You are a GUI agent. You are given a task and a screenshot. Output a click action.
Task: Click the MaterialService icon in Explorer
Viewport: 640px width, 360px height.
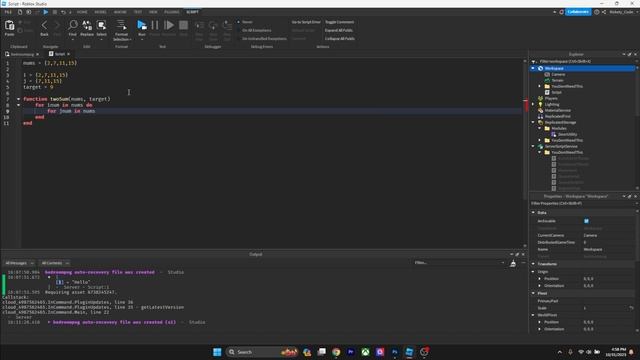coord(540,110)
